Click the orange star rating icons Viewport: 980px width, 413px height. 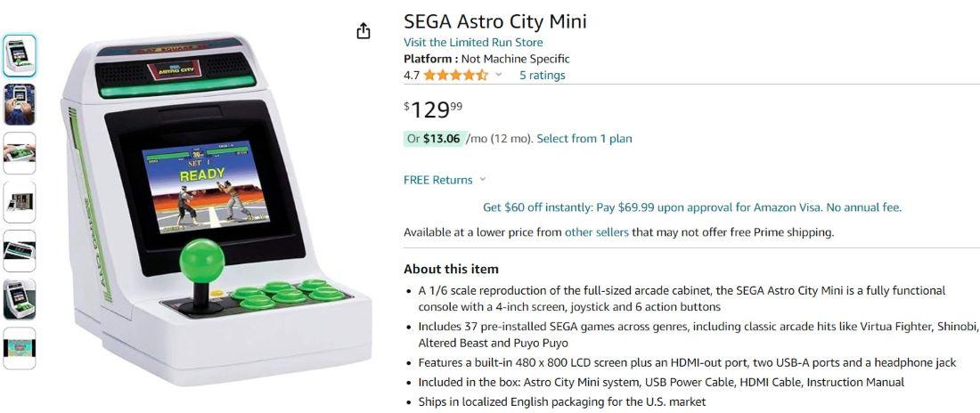pos(455,76)
